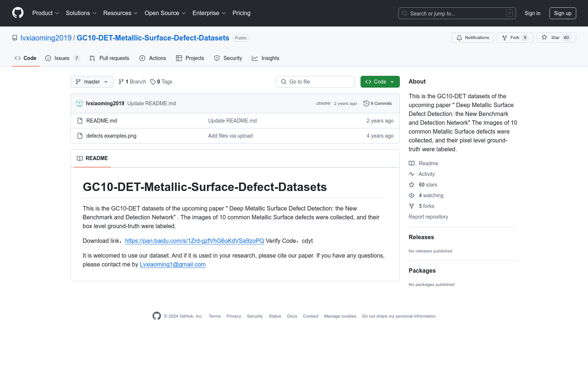Open the Status link in the footer
Image resolution: width=588 pixels, height=368 pixels.
(x=275, y=316)
